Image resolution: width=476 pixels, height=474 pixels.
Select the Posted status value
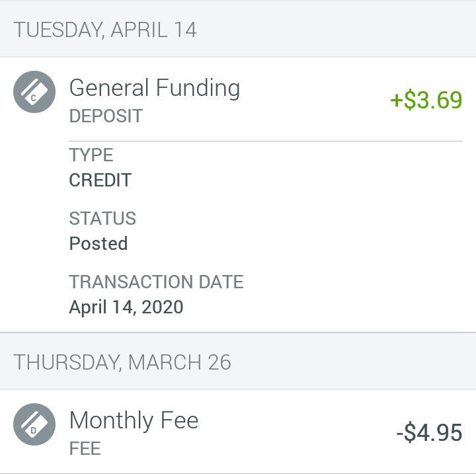pyautogui.click(x=99, y=244)
